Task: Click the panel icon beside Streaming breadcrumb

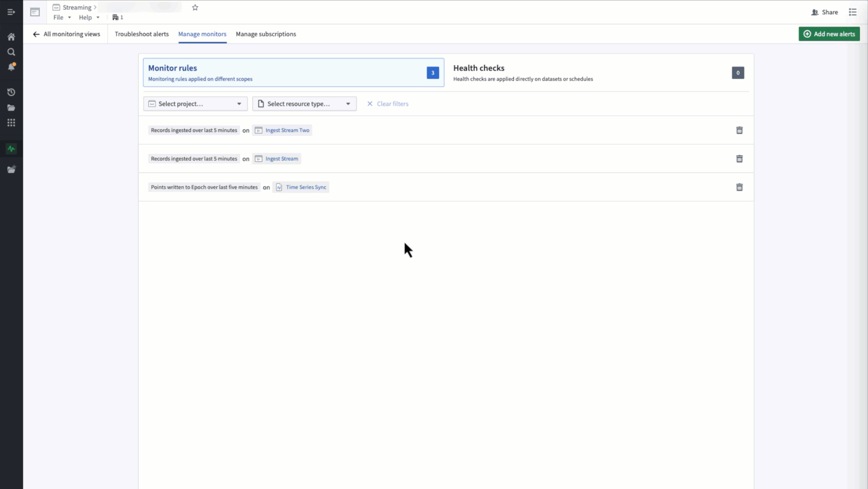Action: (x=35, y=12)
